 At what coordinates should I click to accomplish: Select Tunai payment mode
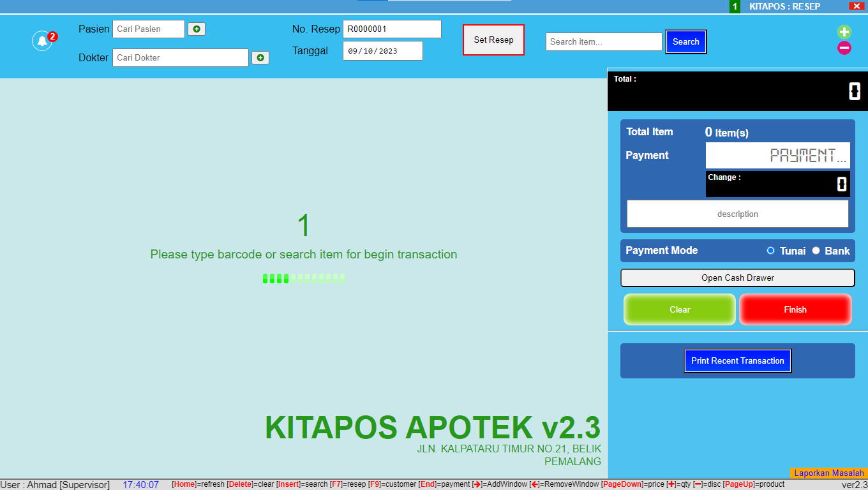point(771,251)
